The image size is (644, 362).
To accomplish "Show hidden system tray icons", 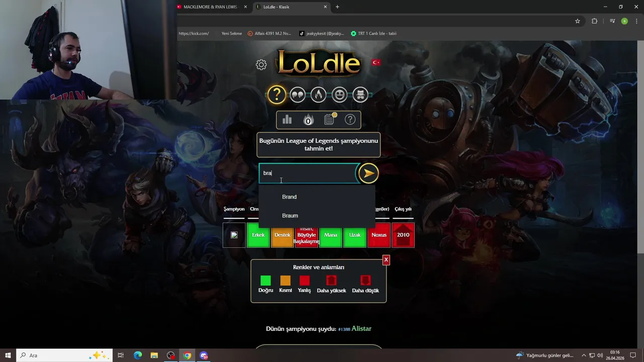I will pyautogui.click(x=584, y=355).
